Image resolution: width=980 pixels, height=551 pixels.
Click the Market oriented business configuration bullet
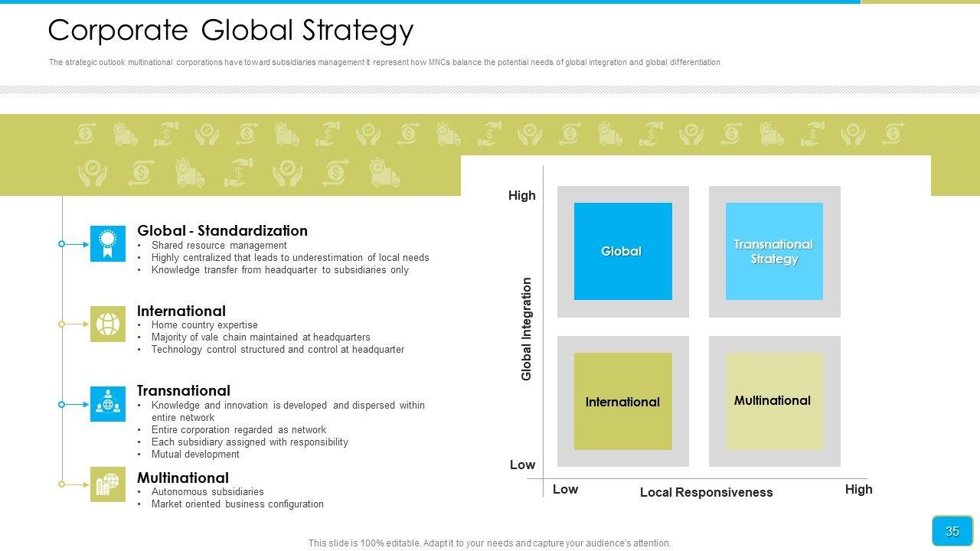237,504
